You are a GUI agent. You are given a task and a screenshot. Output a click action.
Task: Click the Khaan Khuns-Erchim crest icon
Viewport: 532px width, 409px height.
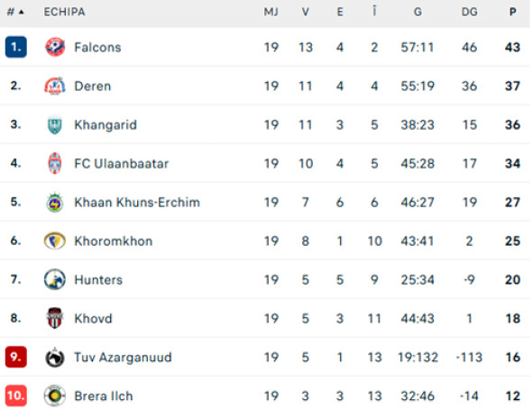click(x=55, y=203)
